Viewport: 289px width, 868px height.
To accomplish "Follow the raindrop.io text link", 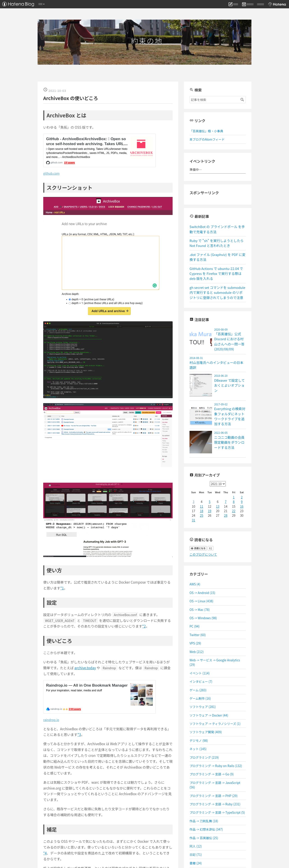I will pos(51,720).
